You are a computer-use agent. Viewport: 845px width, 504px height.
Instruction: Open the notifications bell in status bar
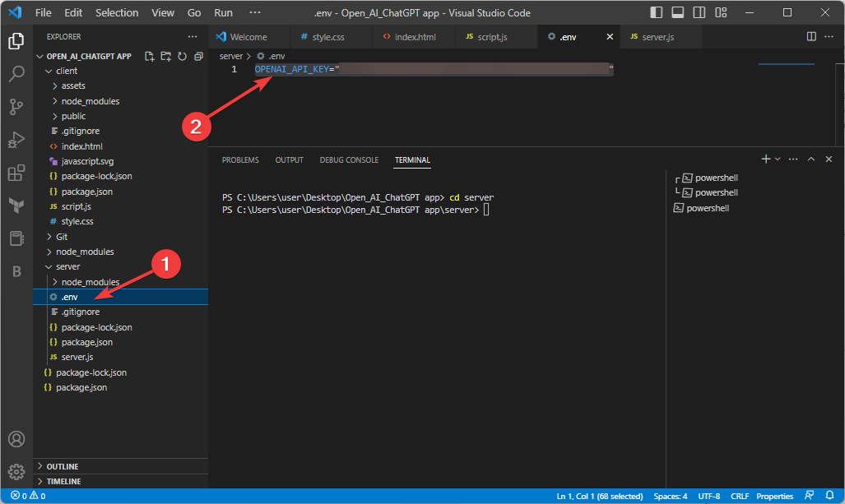pyautogui.click(x=829, y=496)
